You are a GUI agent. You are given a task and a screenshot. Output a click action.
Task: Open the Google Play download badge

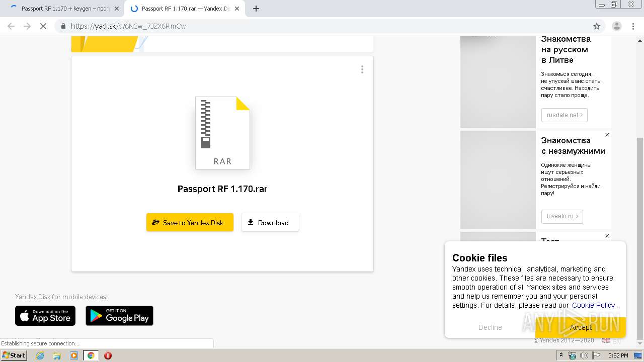[x=119, y=316]
